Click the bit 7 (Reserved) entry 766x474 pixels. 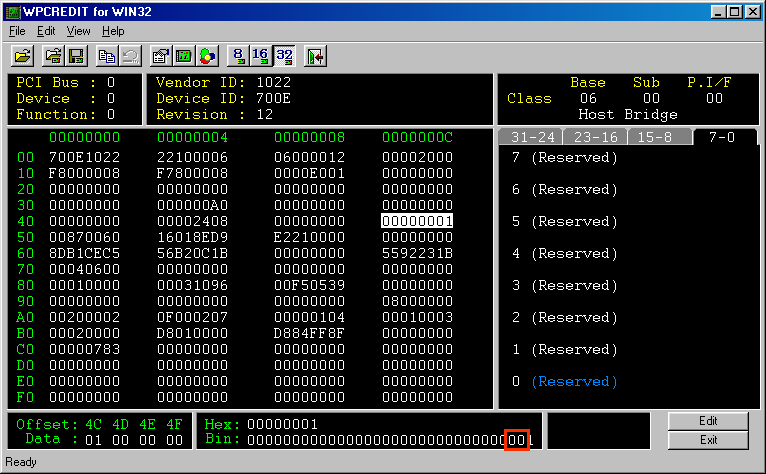pos(574,157)
